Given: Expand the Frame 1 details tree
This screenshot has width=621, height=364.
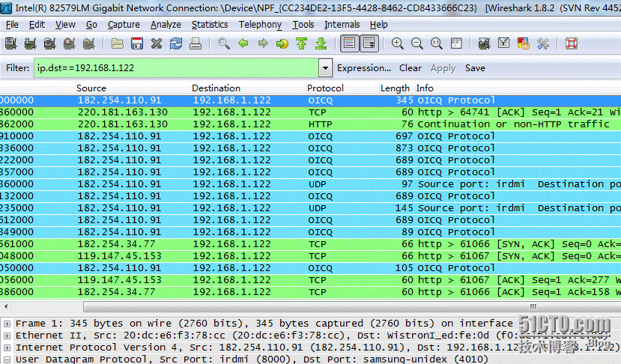Looking at the screenshot, I should click(x=7, y=324).
